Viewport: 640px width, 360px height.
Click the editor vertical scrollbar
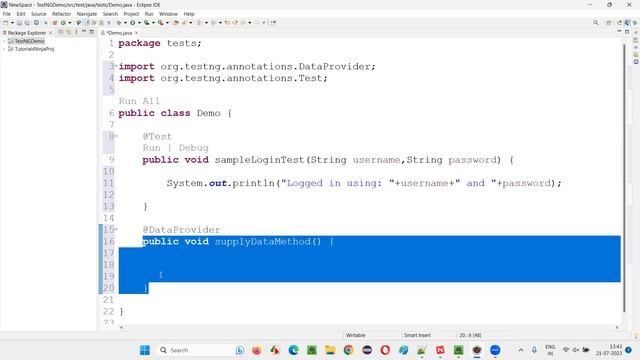pos(624,178)
